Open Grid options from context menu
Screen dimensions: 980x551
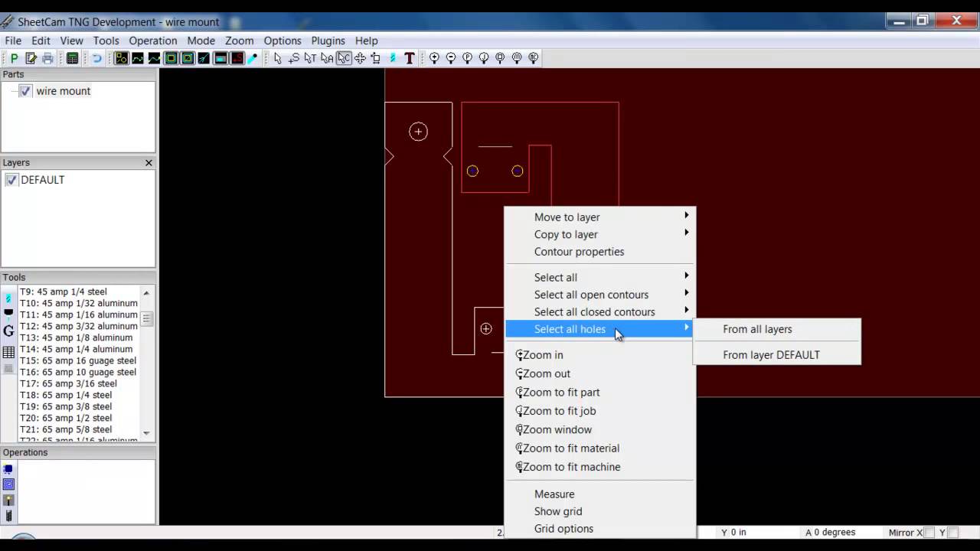[600, 529]
